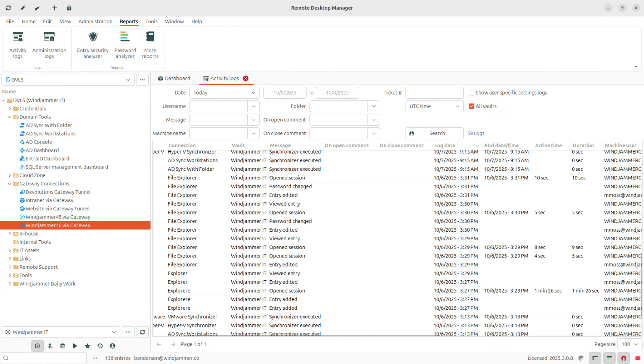Click the play icon in bottom toolbar

click(x=75, y=346)
